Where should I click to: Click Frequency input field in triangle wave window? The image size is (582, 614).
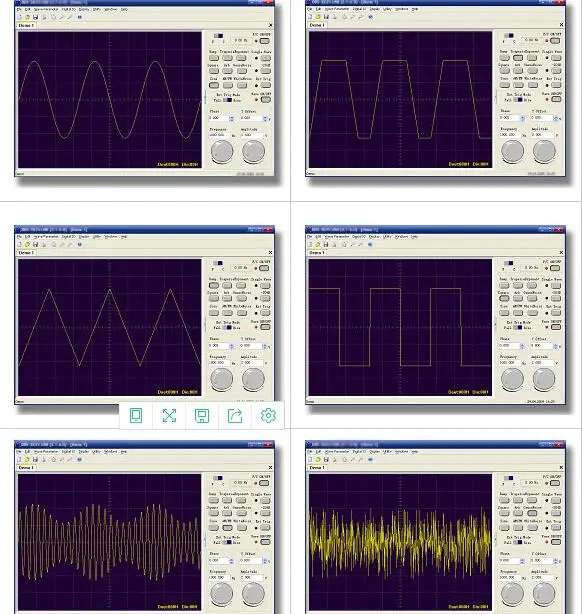(220, 363)
